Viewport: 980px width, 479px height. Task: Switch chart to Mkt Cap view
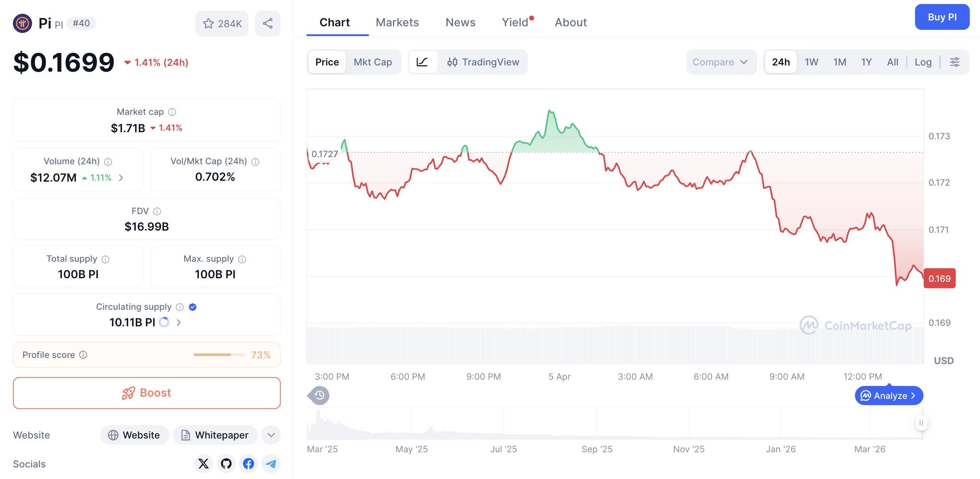coord(373,62)
